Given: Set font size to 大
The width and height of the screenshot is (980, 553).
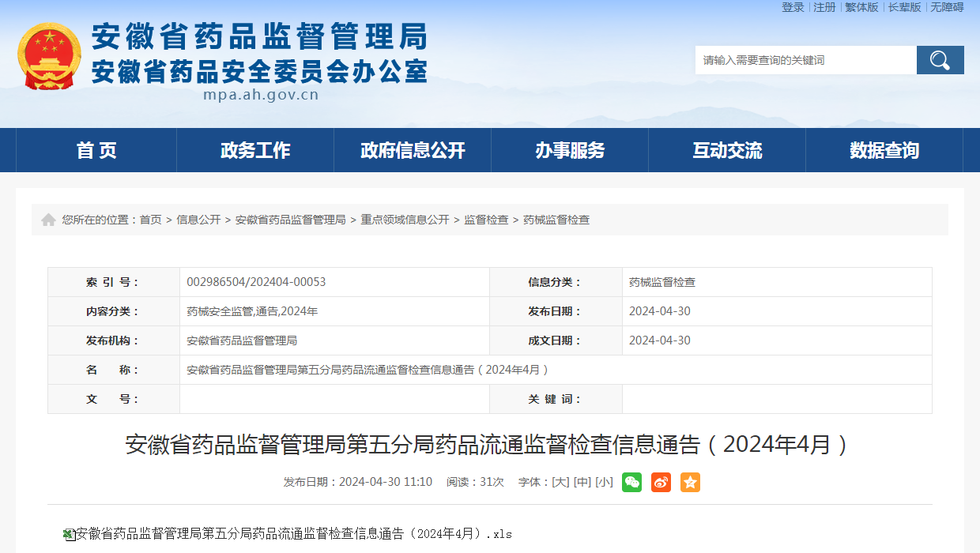Looking at the screenshot, I should click(560, 482).
